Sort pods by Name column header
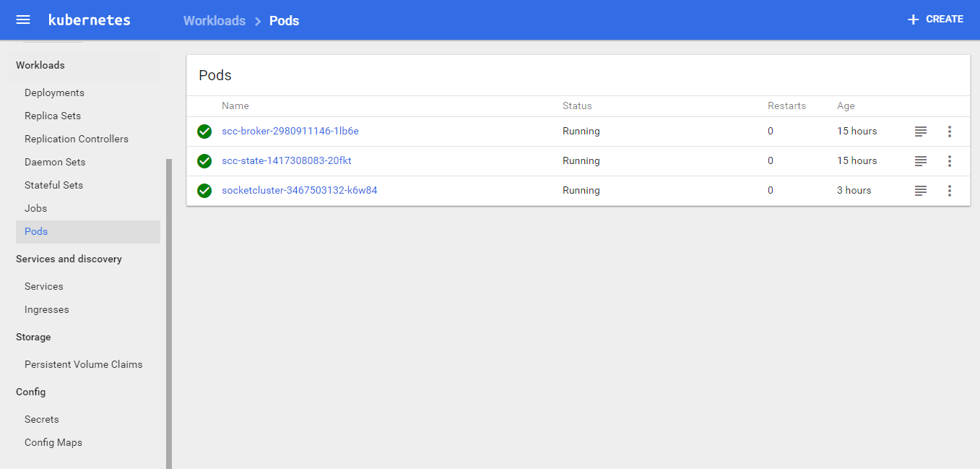This screenshot has width=980, height=469. pos(235,106)
